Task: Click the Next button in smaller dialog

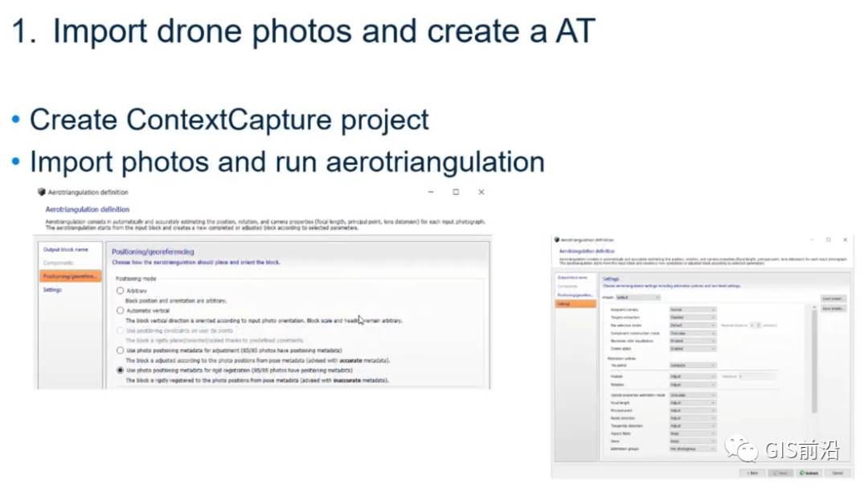Action: click(x=781, y=473)
